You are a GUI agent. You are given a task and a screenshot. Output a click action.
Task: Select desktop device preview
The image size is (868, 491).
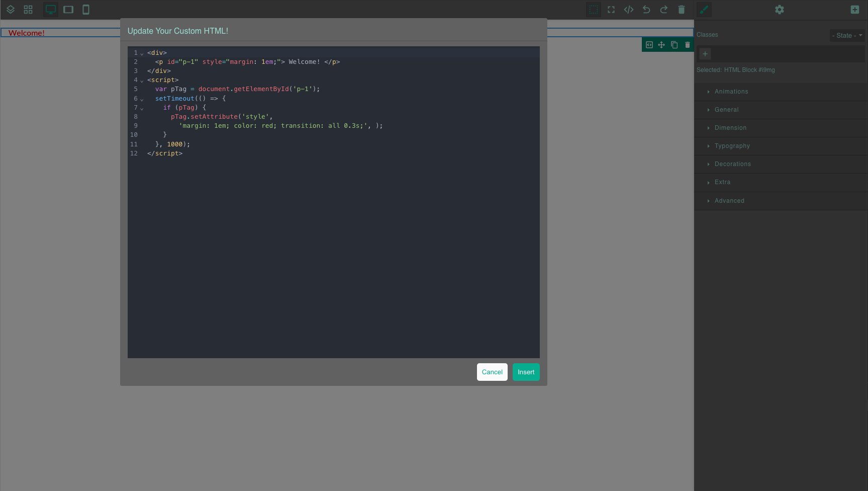click(x=51, y=10)
